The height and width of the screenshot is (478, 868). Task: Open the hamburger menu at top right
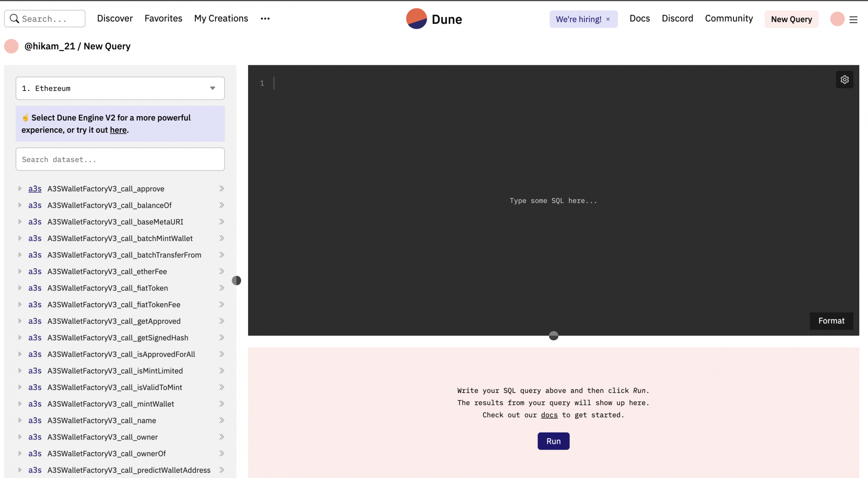[853, 19]
